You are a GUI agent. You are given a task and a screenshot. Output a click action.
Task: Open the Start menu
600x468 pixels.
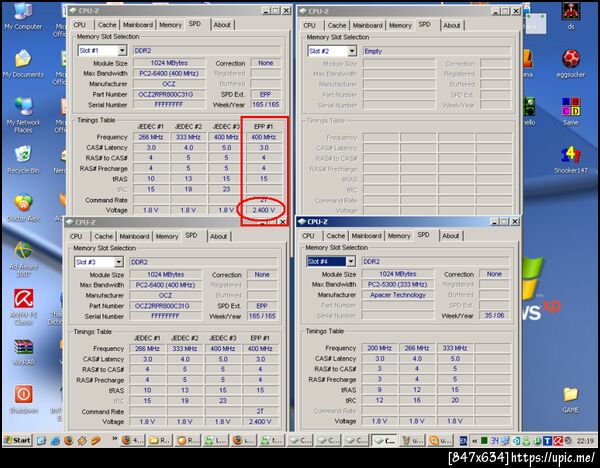pos(17,440)
